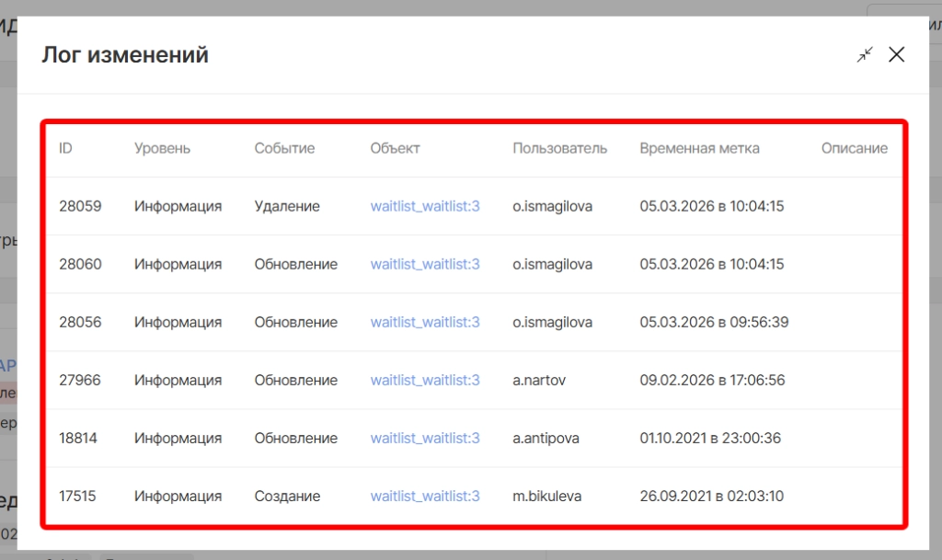Select the Пользователь column header

pyautogui.click(x=559, y=148)
